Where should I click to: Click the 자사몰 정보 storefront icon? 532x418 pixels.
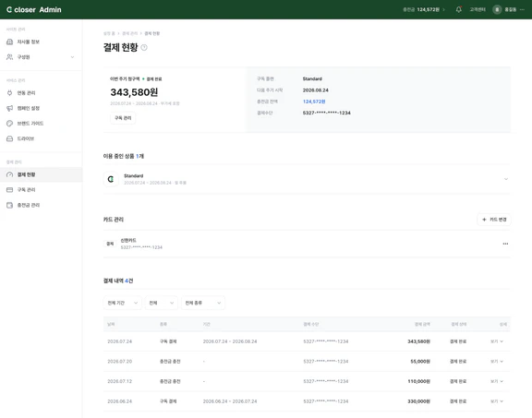tap(9, 42)
